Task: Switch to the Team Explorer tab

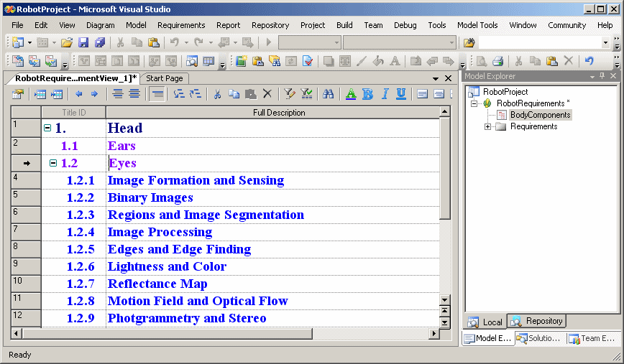Action: tap(593, 338)
